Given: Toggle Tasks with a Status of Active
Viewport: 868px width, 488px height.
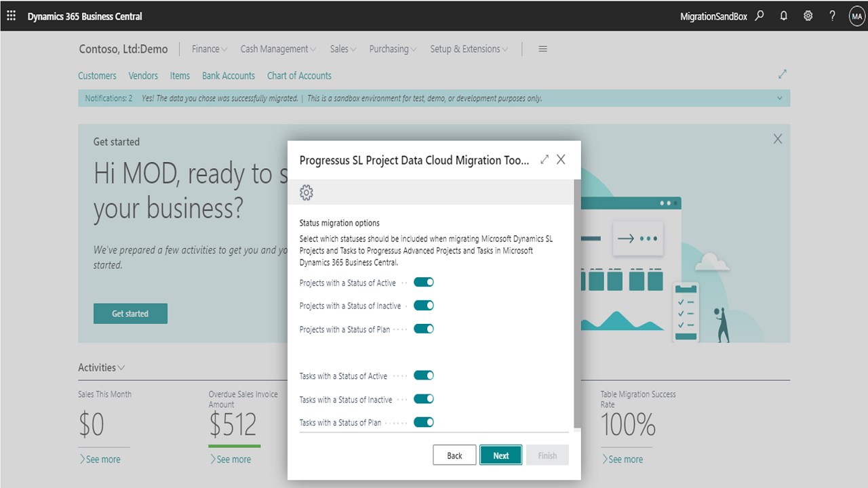Looking at the screenshot, I should tap(424, 375).
